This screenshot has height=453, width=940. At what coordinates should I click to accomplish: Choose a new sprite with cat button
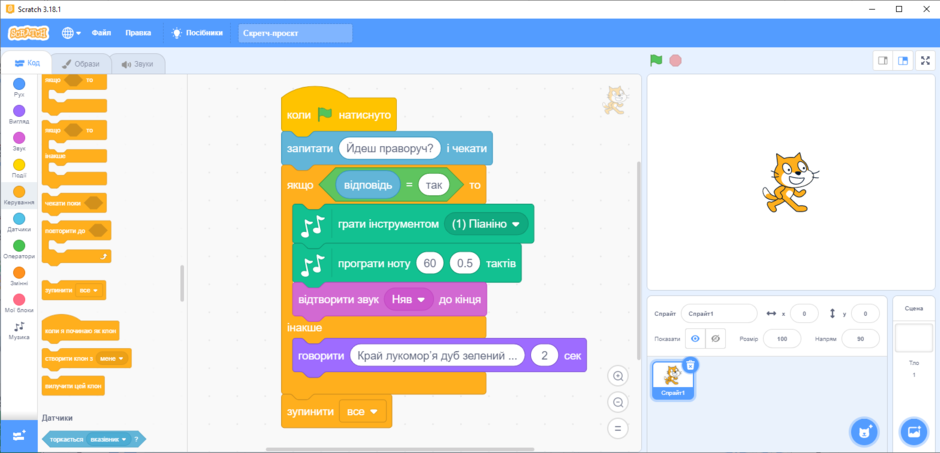pos(865,431)
